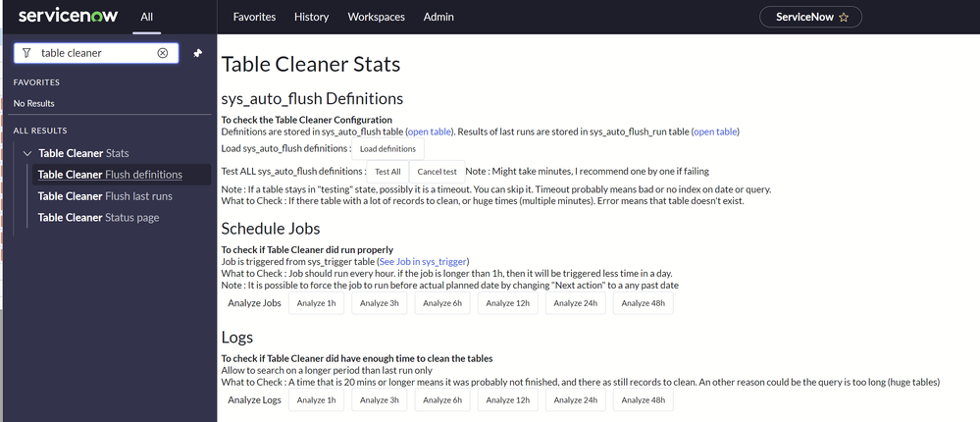
Task: Click the ALL RESULTS section label
Action: click(40, 131)
